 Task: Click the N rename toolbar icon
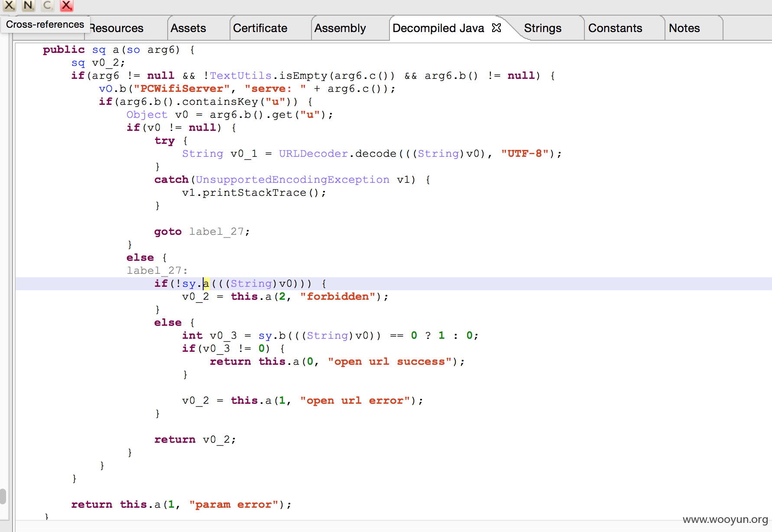[28, 5]
